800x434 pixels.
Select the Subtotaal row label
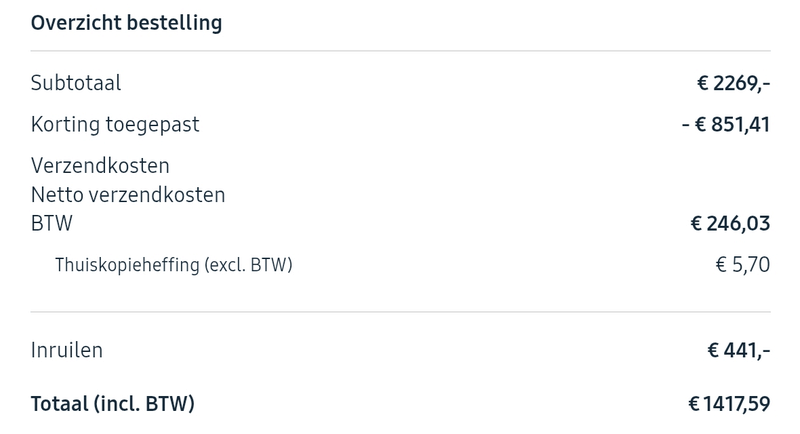[x=76, y=83]
